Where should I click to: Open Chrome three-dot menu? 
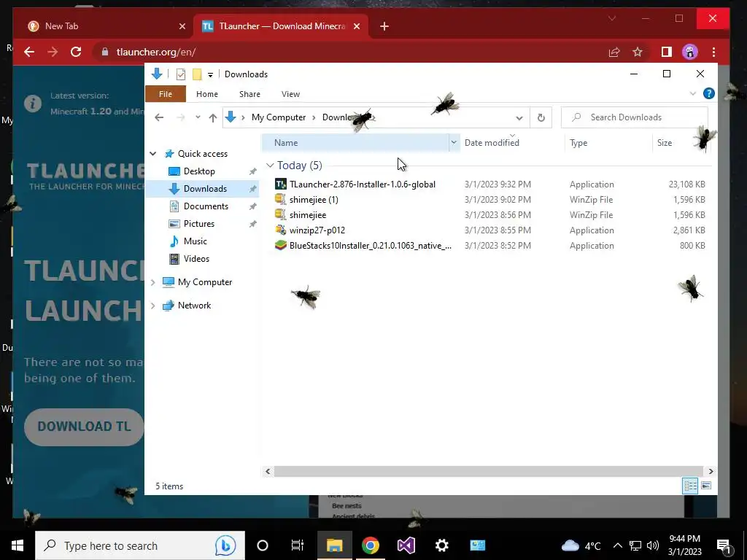713,52
